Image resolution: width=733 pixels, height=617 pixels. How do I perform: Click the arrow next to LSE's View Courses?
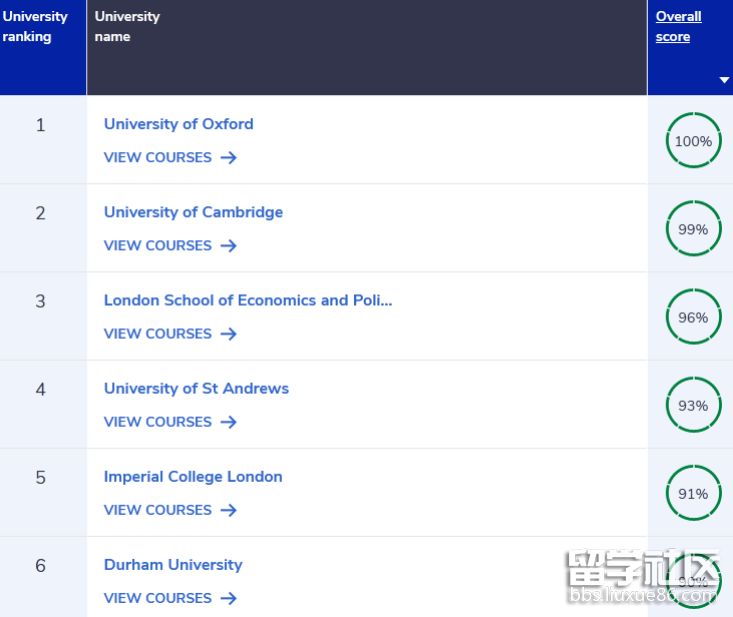tap(228, 334)
